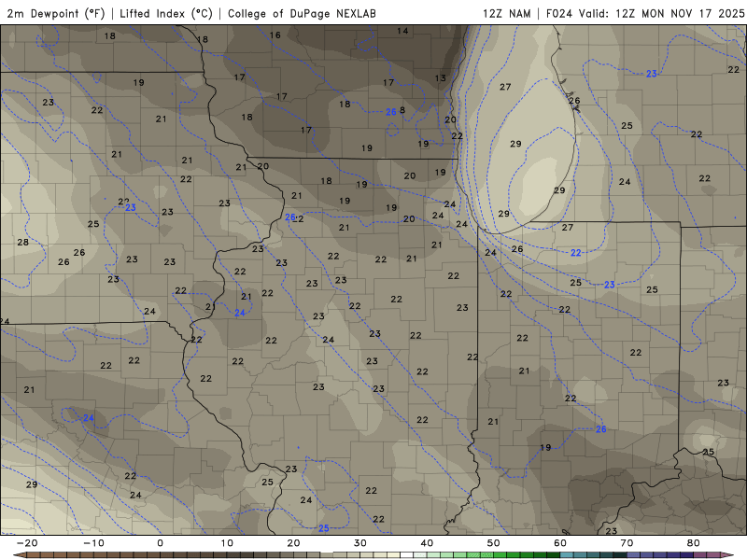Click the 'Lifted Index (°C)' title text
Screen dimensions: 747x560
point(166,13)
